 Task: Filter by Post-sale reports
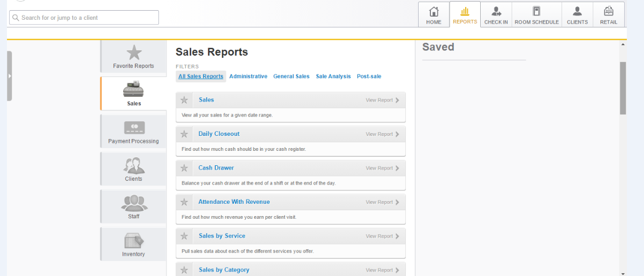pyautogui.click(x=369, y=76)
